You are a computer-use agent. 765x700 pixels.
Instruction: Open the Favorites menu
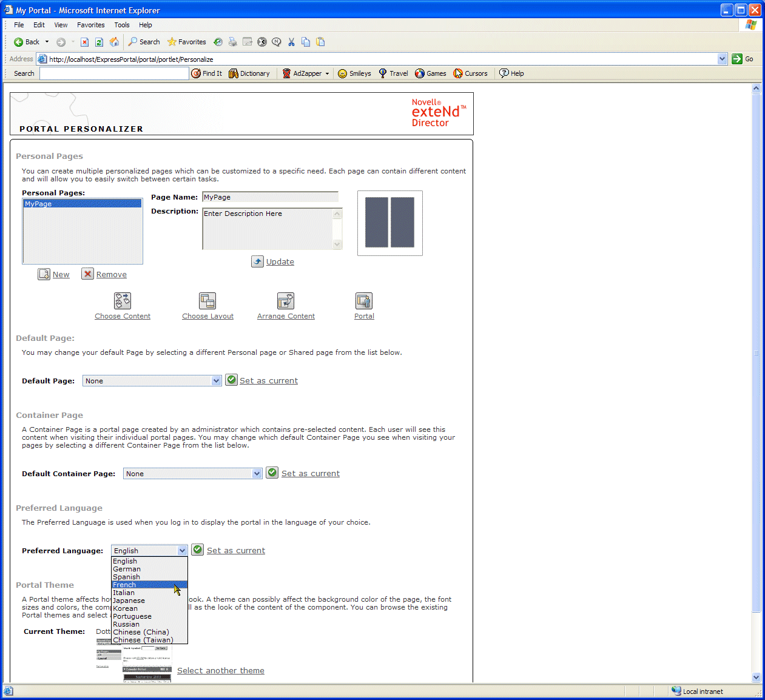point(90,25)
